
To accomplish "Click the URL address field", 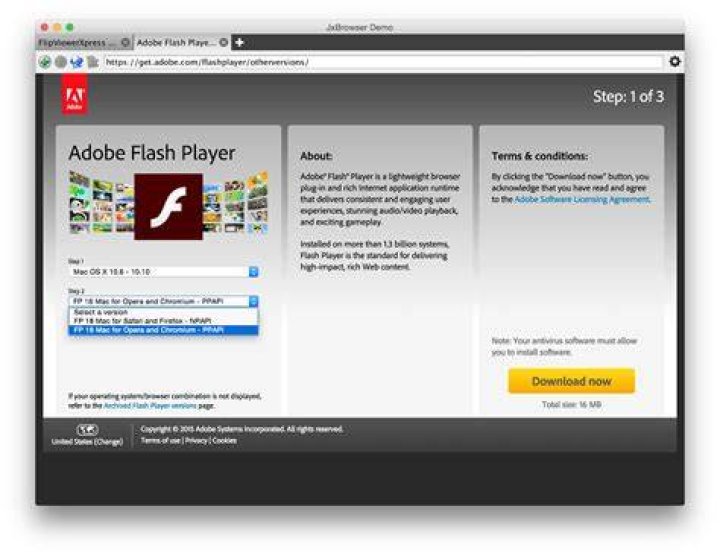I will tap(383, 62).
